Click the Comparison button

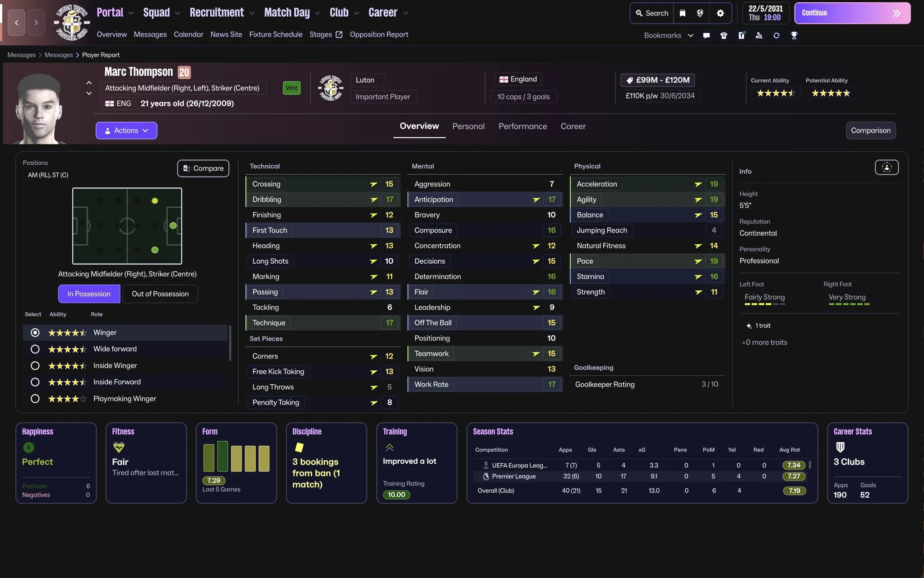pyautogui.click(x=870, y=131)
